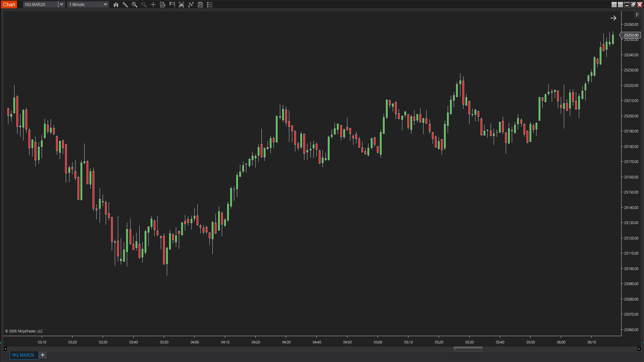Select the Zoom In magnifier tool
Image resolution: width=644 pixels, height=362 pixels.
click(x=135, y=5)
